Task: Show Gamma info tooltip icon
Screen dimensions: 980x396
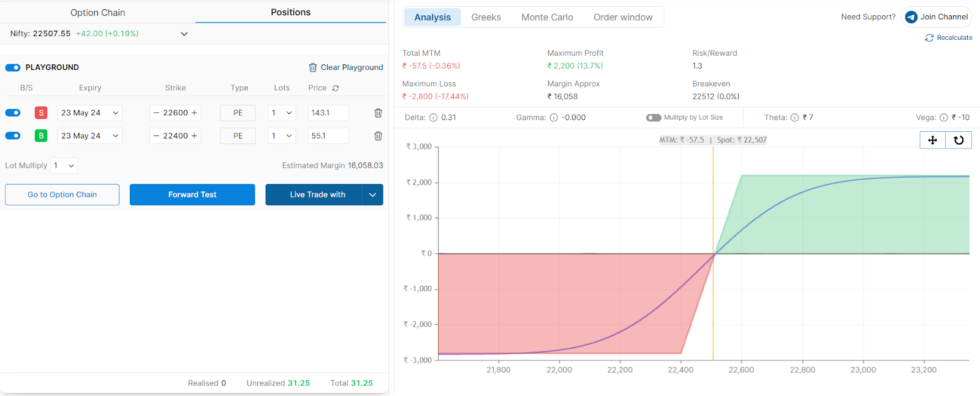Action: click(554, 118)
